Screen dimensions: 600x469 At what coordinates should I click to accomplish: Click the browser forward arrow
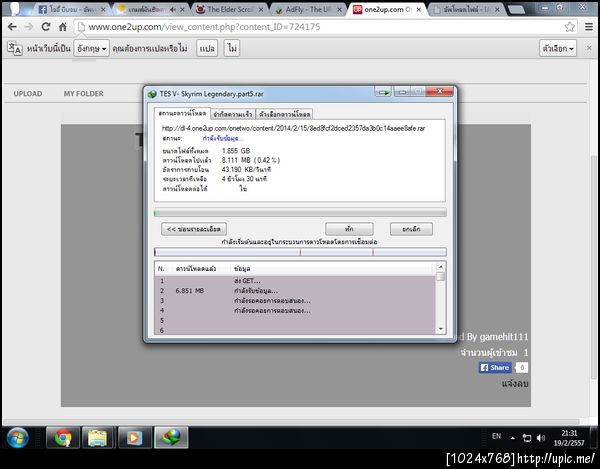29,27
